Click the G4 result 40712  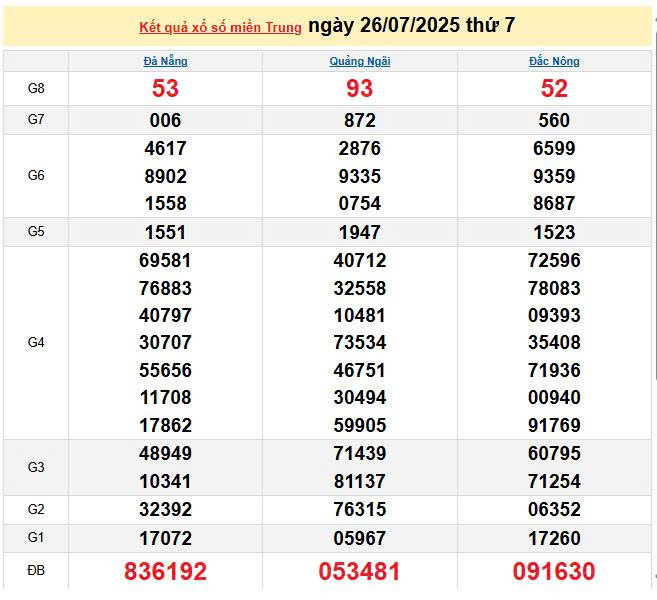click(360, 260)
